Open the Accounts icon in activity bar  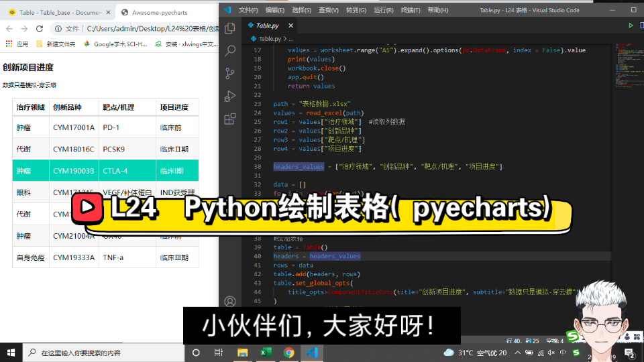click(x=230, y=302)
